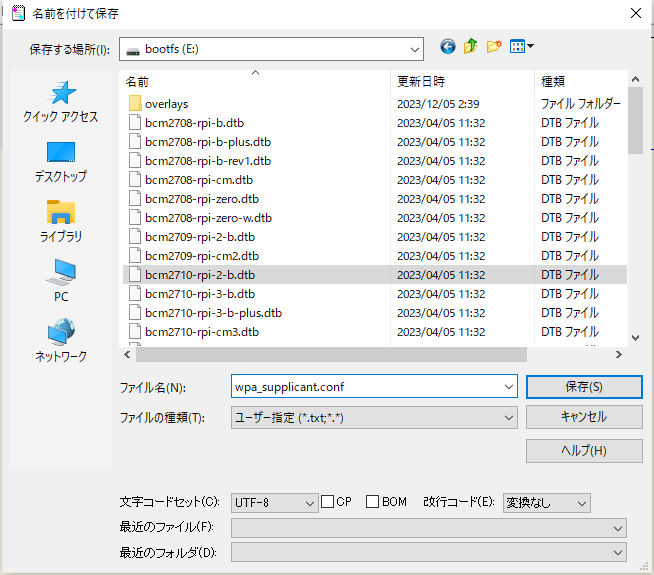The width and height of the screenshot is (654, 575).
Task: Sort by the 名前 column header
Action: click(255, 81)
